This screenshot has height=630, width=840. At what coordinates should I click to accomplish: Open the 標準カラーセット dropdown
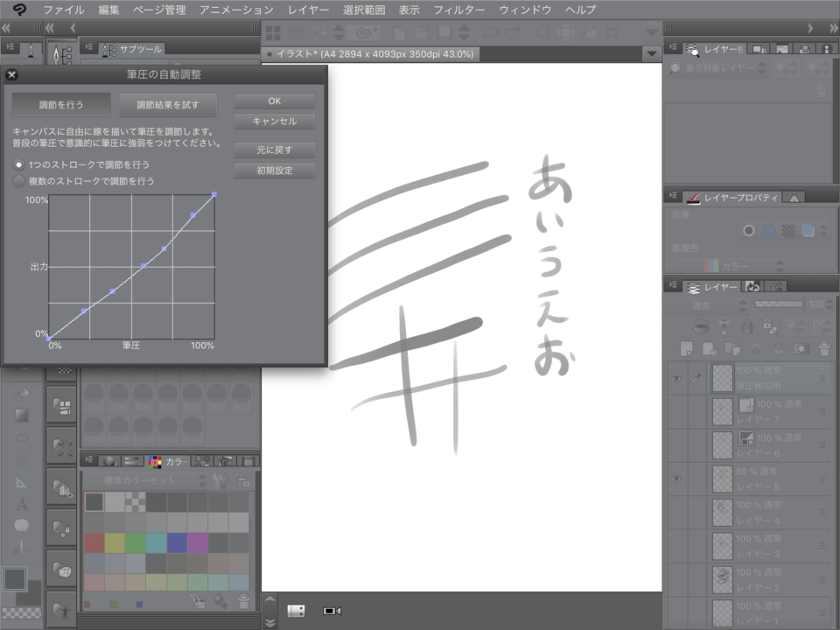(203, 480)
